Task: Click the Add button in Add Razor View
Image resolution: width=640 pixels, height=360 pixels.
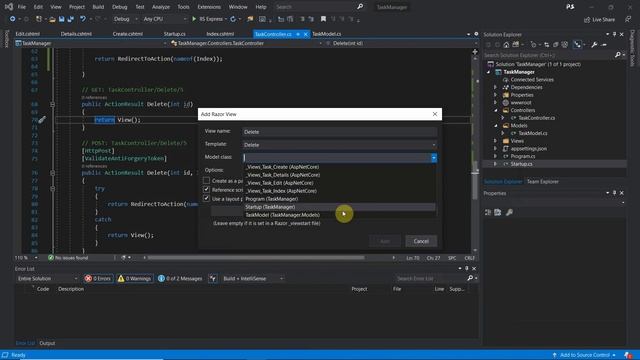Action: pyautogui.click(x=385, y=241)
